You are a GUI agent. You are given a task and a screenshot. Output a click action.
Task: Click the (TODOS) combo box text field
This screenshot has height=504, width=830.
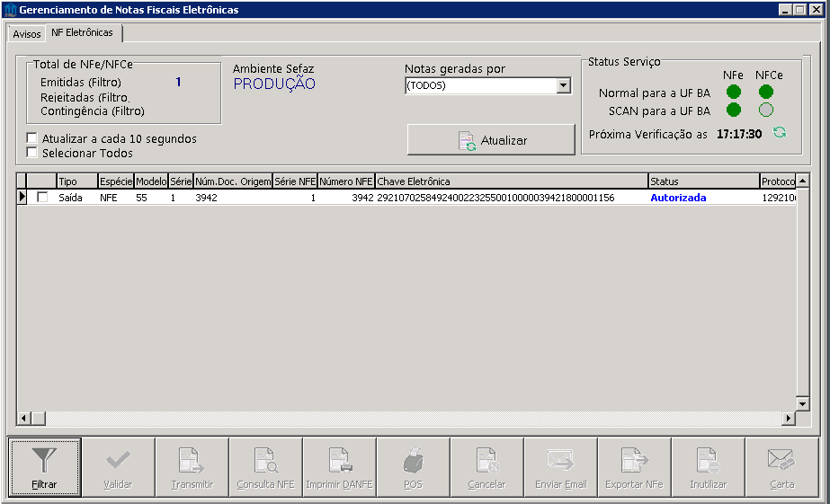point(481,85)
